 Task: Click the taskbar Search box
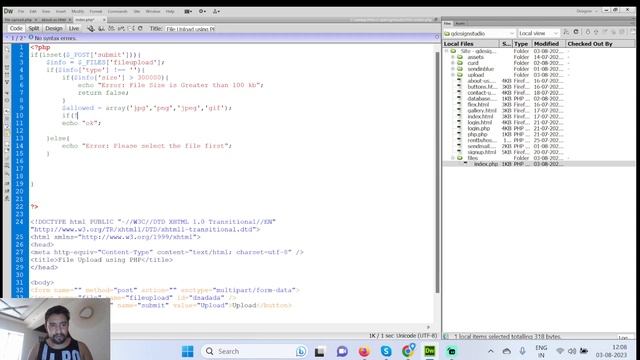click(x=254, y=351)
